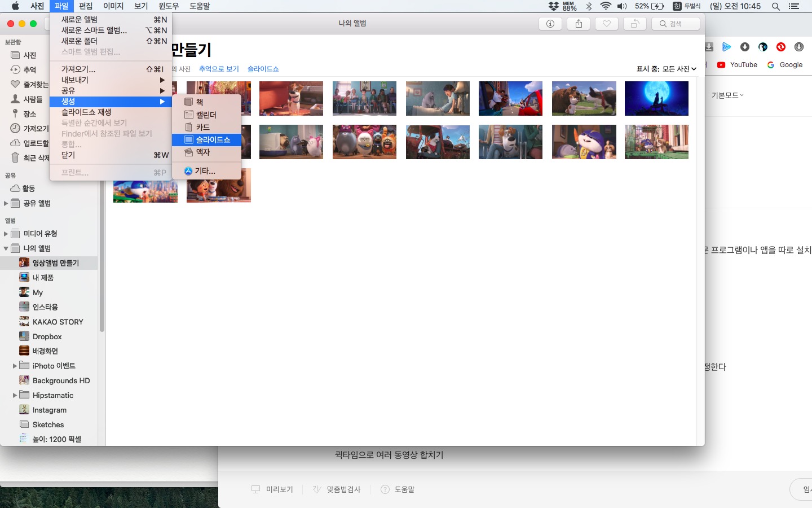
Task: Click the Wi-Fi menu bar icon
Action: click(x=606, y=6)
